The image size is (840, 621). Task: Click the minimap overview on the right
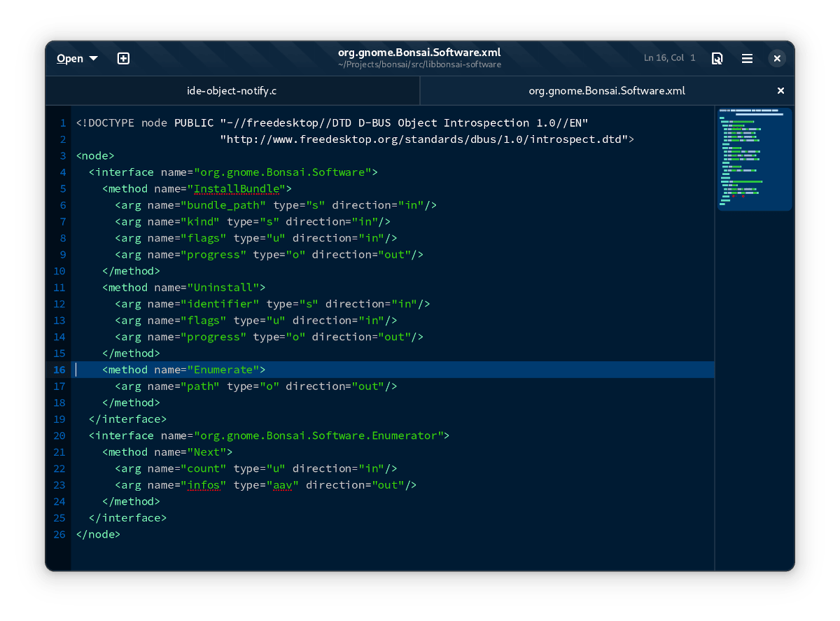click(x=754, y=159)
